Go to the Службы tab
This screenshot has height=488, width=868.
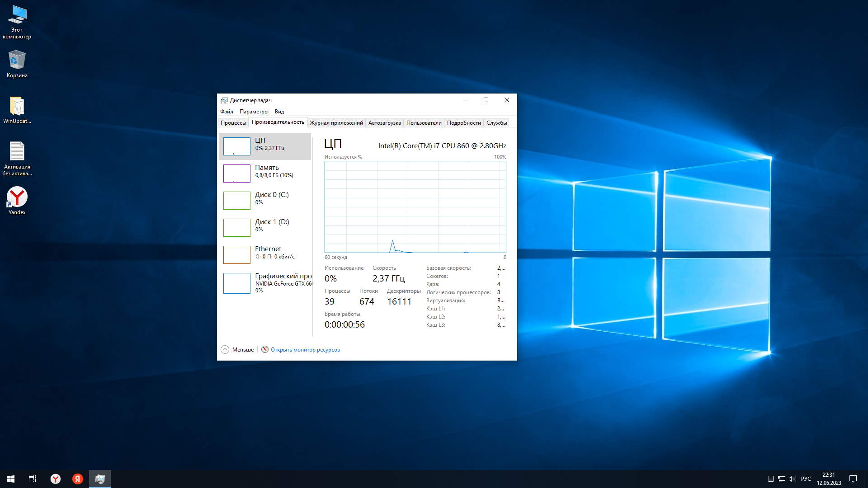pyautogui.click(x=496, y=123)
